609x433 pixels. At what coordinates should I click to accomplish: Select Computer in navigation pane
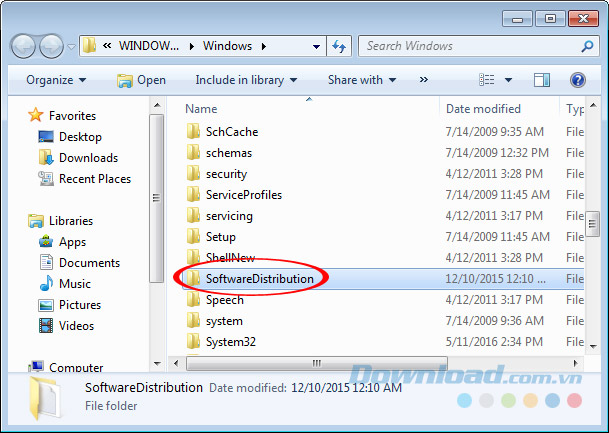(x=76, y=367)
